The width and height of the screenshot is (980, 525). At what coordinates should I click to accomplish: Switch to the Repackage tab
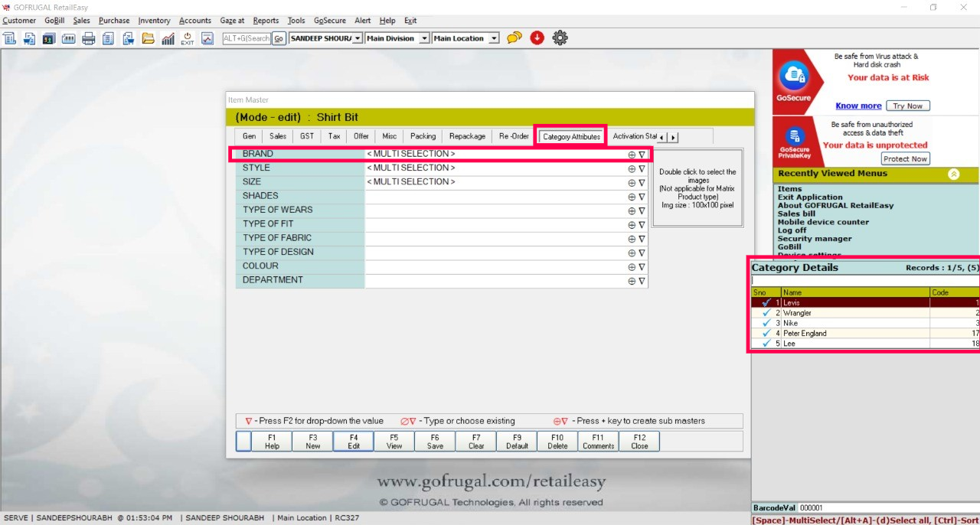point(467,136)
